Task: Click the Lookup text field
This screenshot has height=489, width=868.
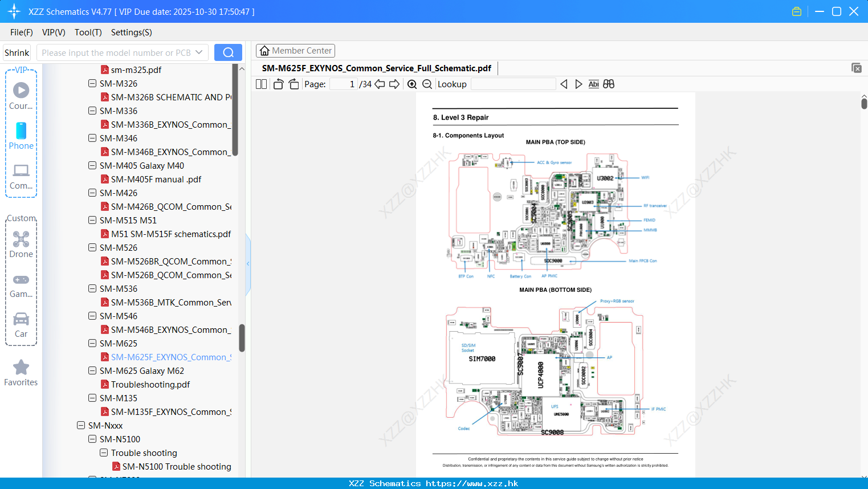Action: tap(513, 84)
